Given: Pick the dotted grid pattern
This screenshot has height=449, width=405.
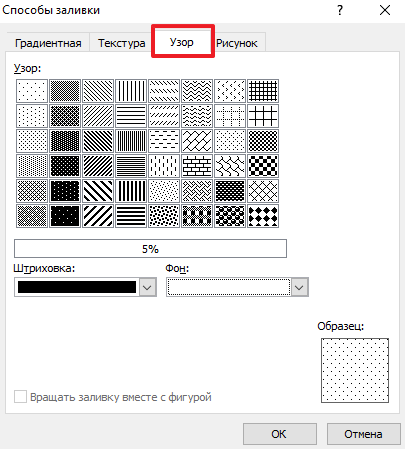Looking at the screenshot, I should point(230,116).
